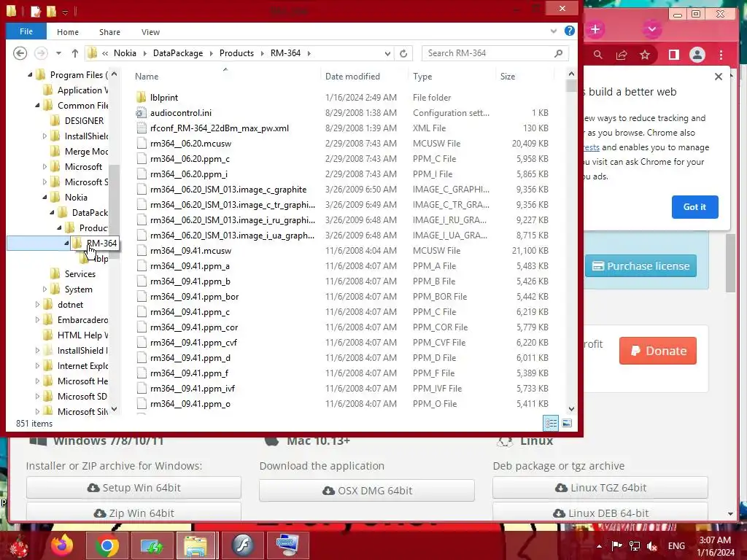747x560 pixels.
Task: Expand the dotnet tree node arrow
Action: pyautogui.click(x=37, y=304)
